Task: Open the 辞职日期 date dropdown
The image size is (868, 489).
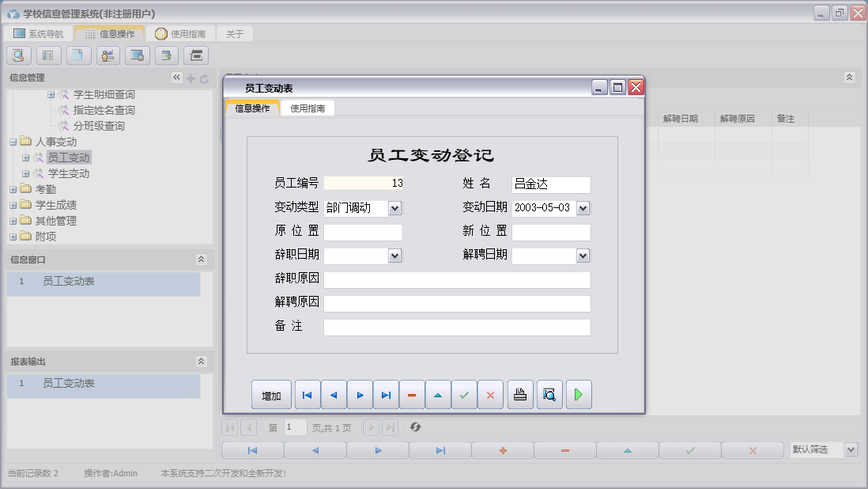Action: (395, 256)
